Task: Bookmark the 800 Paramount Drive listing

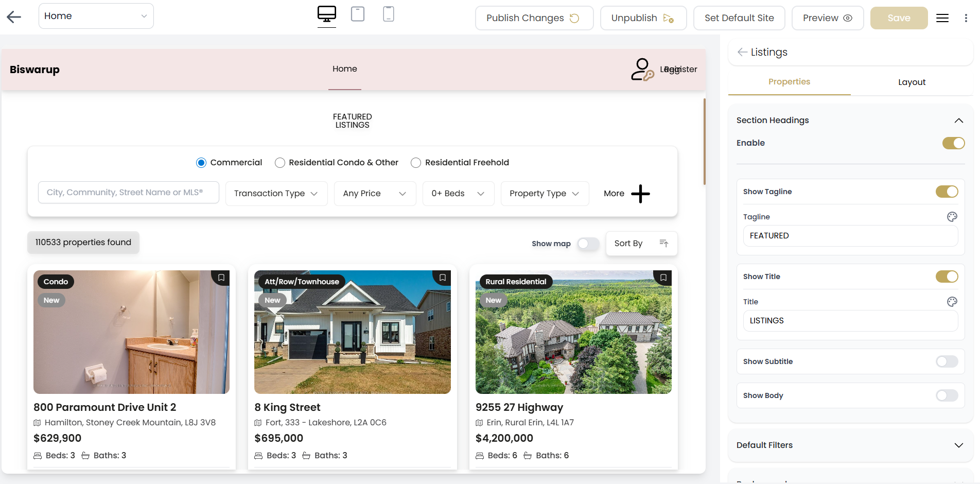Action: [x=221, y=278]
